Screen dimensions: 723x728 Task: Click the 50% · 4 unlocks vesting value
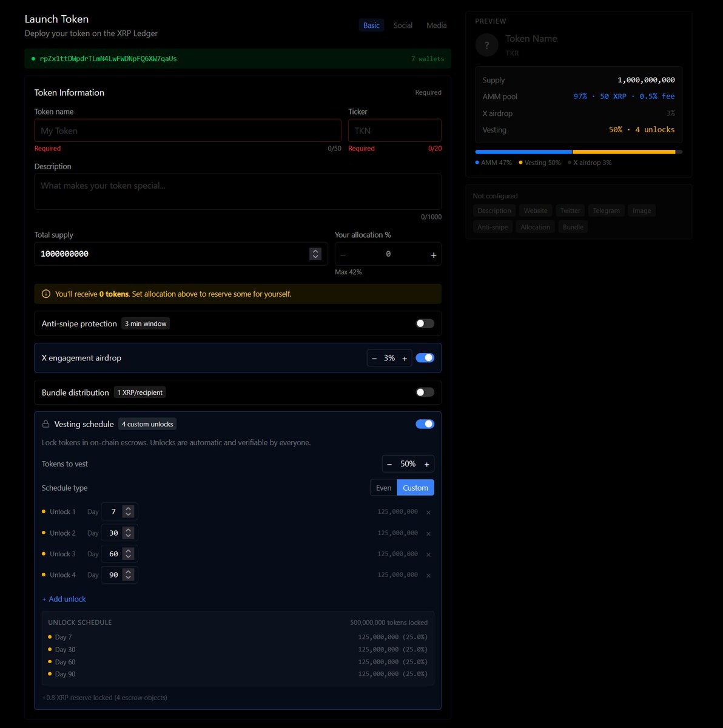click(642, 130)
